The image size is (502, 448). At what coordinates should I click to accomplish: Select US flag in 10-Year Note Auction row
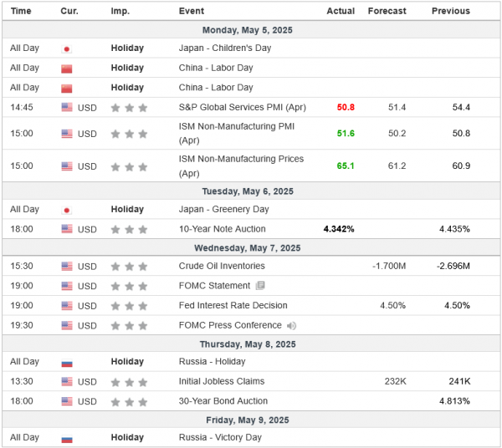click(67, 229)
